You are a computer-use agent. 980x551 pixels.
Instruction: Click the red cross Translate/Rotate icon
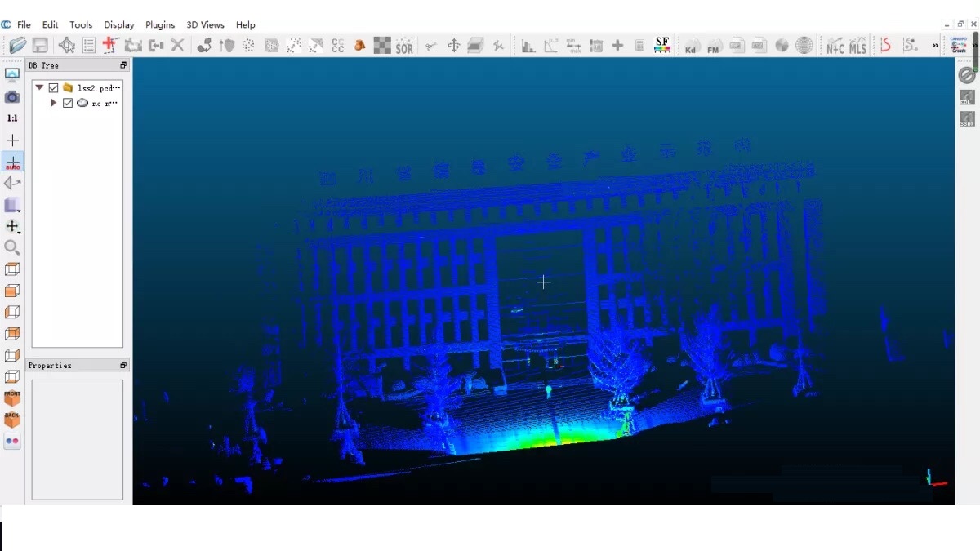tap(110, 46)
